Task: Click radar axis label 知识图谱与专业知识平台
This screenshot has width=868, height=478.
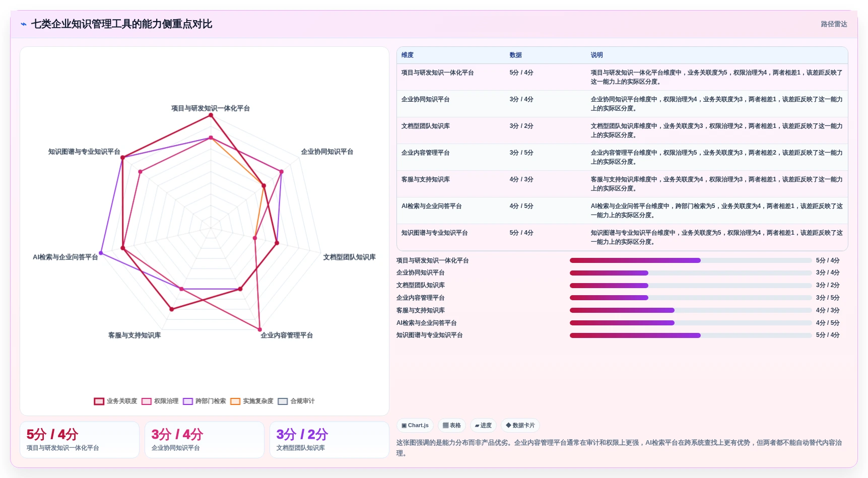Action: click(84, 152)
